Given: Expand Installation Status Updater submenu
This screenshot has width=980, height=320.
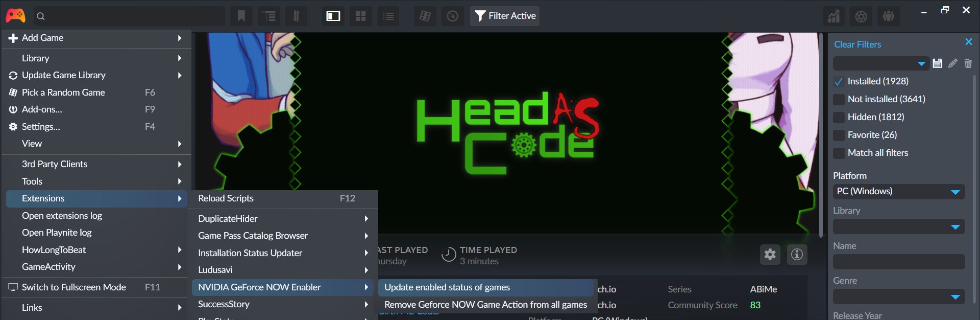Looking at the screenshot, I should (x=283, y=253).
